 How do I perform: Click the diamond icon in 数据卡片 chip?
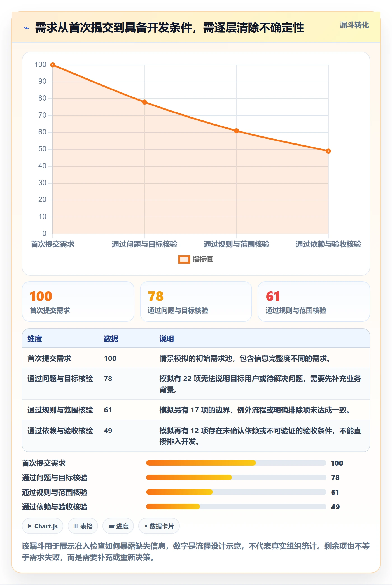[146, 526]
